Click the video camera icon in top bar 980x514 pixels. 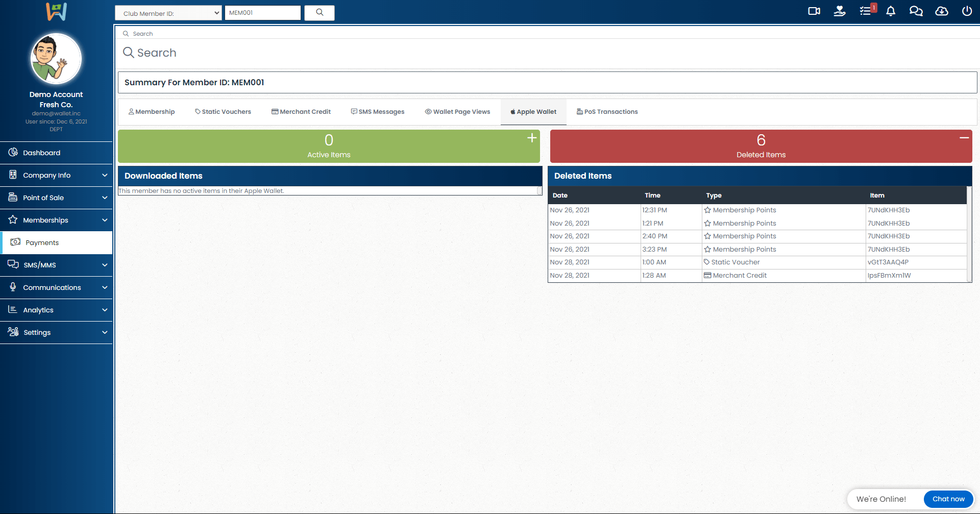coord(814,11)
